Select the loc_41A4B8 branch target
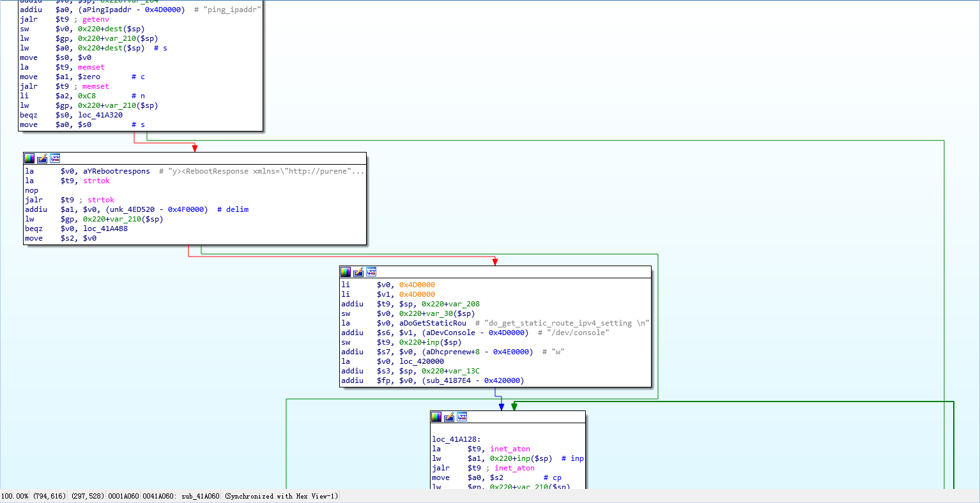Viewport: 980px width, 503px height. (x=105, y=229)
